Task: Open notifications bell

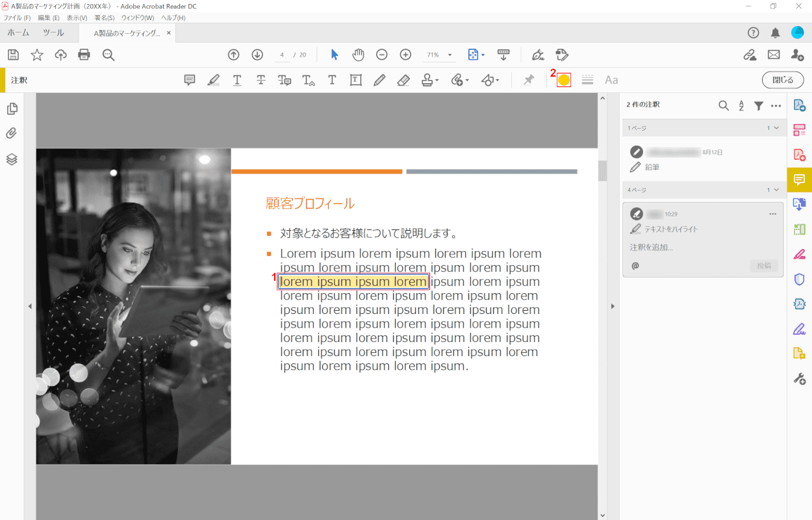Action: (x=775, y=32)
